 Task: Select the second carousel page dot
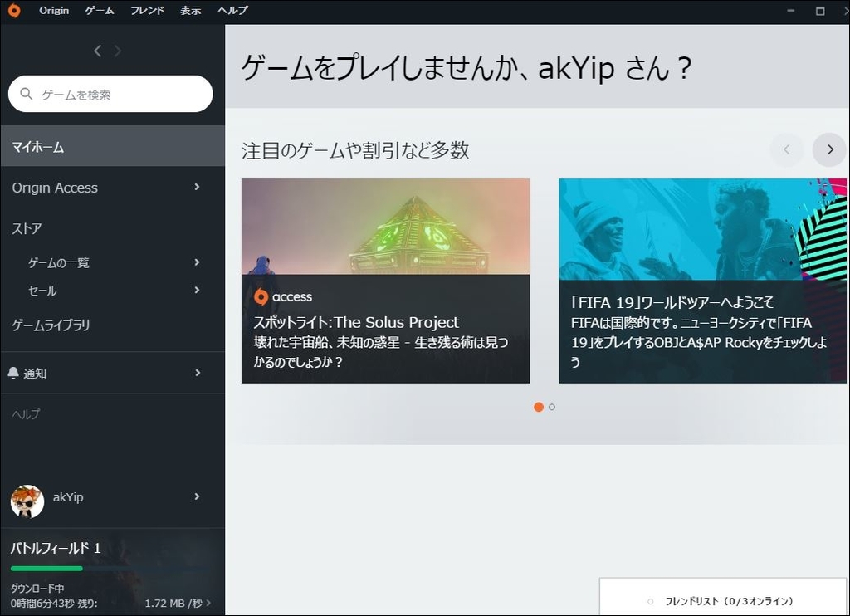click(x=552, y=408)
